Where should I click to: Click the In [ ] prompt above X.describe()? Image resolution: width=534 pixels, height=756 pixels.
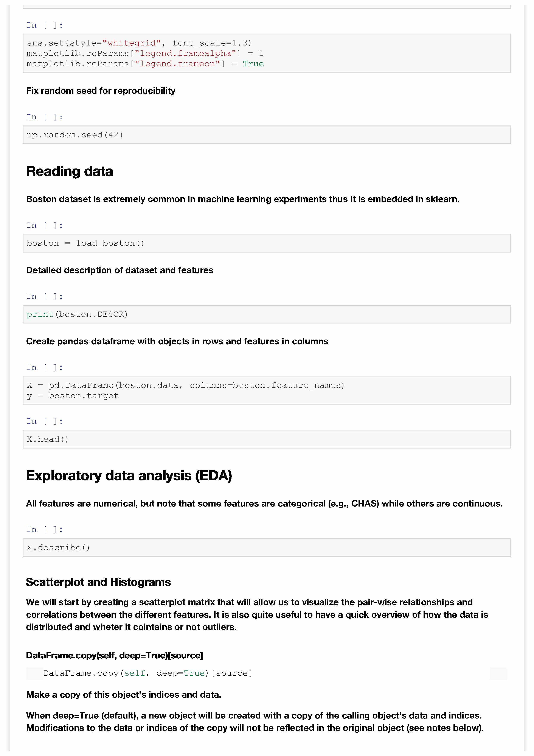(44, 530)
